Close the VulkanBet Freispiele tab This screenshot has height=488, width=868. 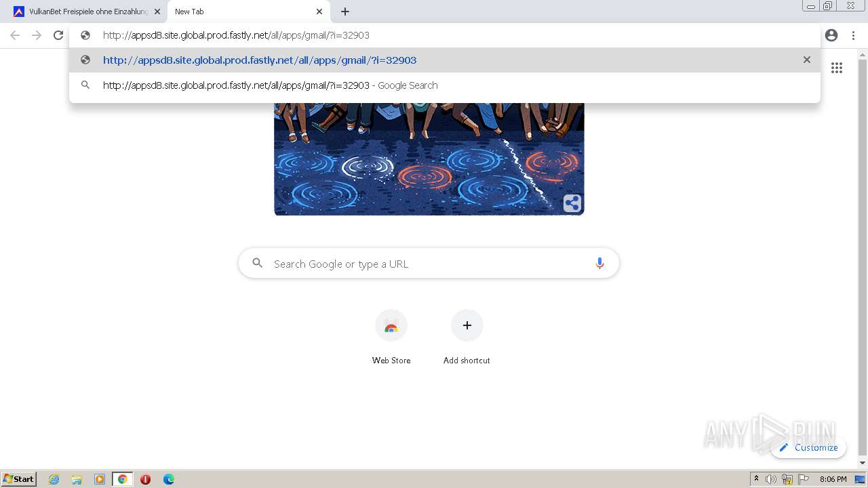157,12
